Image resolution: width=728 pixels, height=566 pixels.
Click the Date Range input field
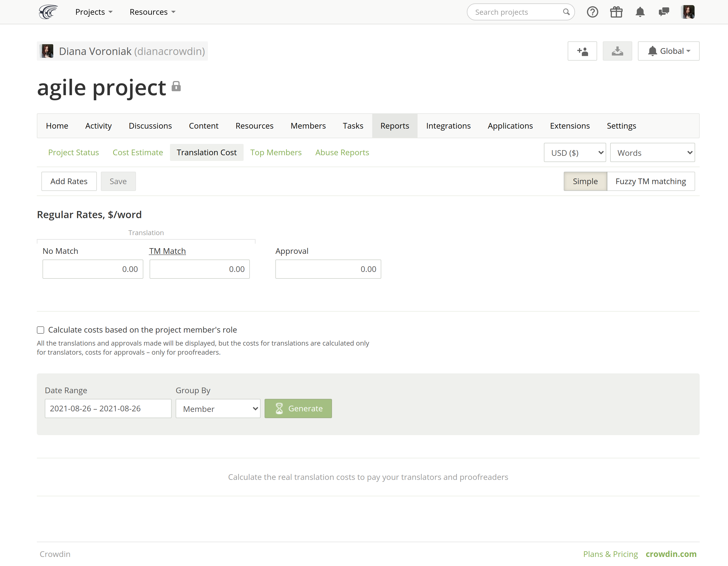tap(108, 409)
